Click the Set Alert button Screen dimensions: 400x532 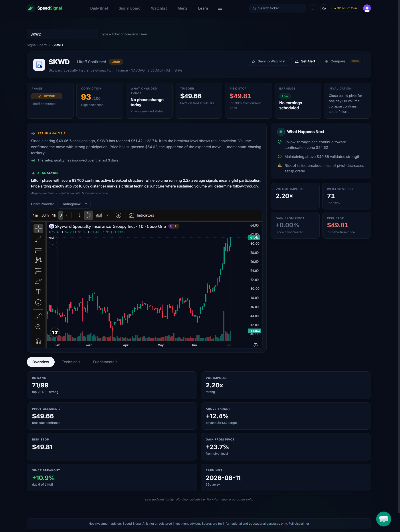tap(305, 61)
